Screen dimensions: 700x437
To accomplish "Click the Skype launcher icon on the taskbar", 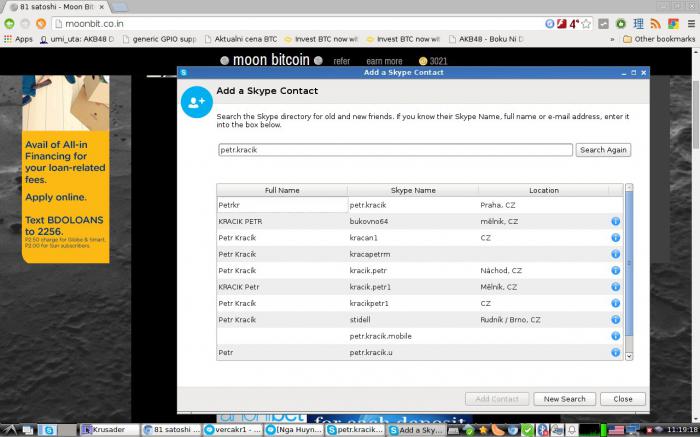I will pos(48,430).
